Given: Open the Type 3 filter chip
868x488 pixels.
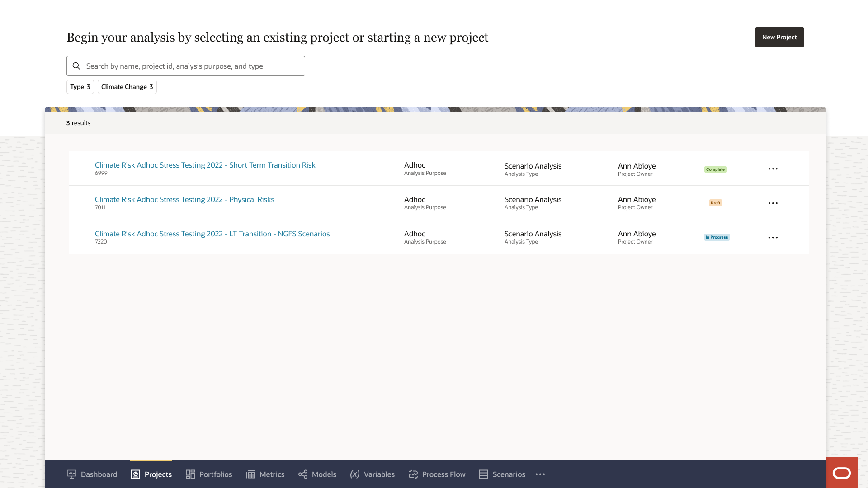Looking at the screenshot, I should tap(80, 87).
